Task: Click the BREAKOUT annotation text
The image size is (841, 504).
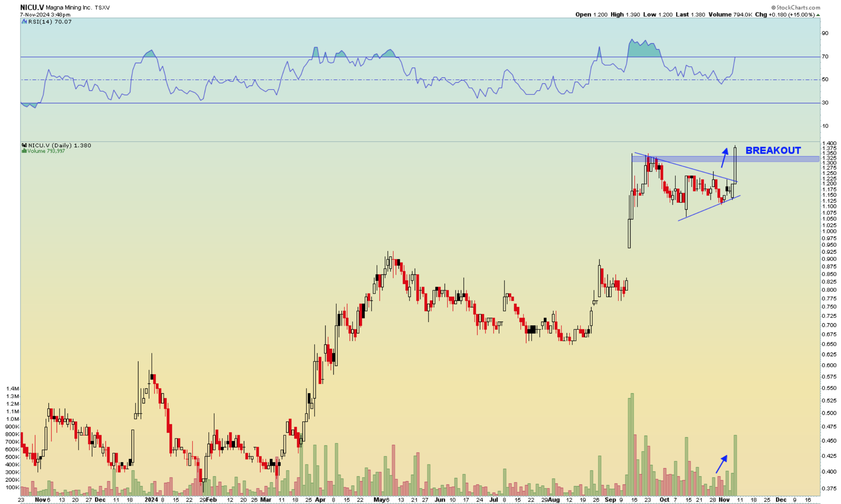Action: [x=773, y=151]
